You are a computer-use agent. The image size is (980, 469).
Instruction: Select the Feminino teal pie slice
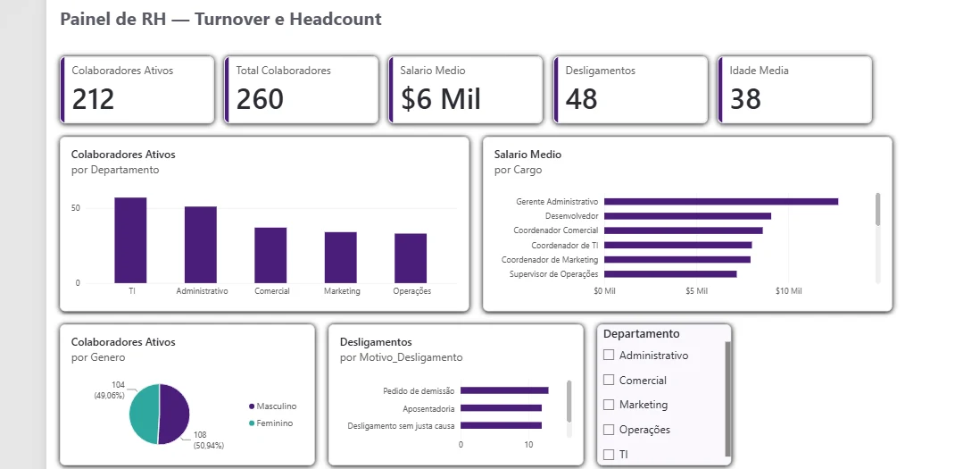click(144, 414)
